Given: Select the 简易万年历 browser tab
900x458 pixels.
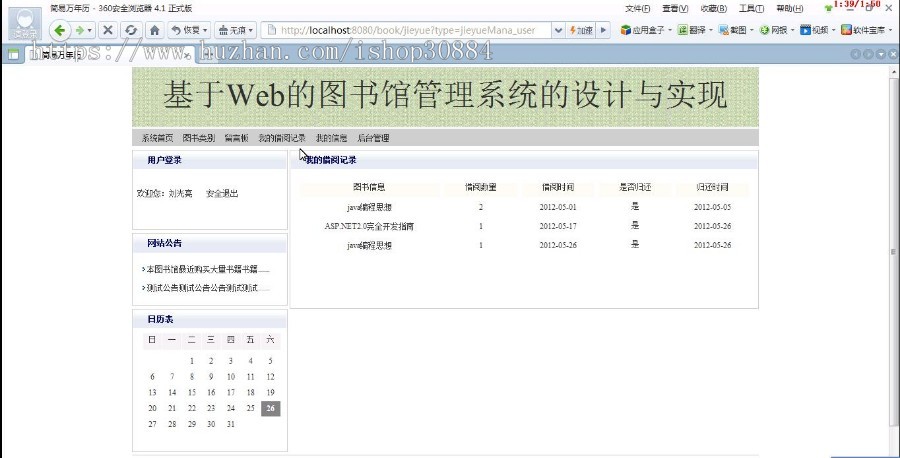Looking at the screenshot, I should (109, 55).
